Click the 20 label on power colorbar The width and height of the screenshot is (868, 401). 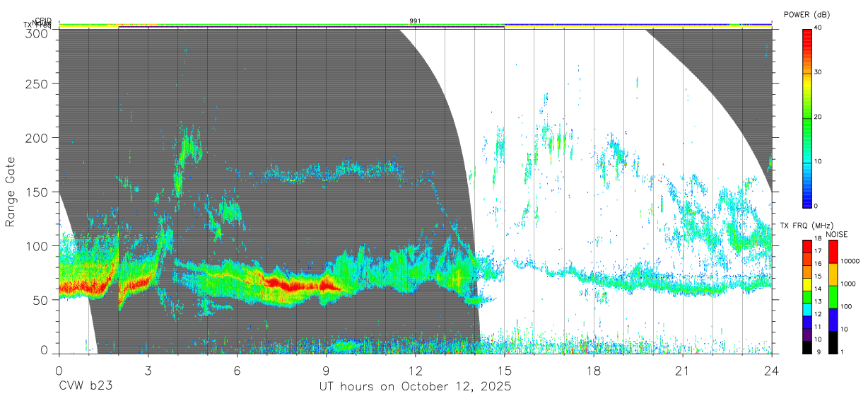pos(819,117)
